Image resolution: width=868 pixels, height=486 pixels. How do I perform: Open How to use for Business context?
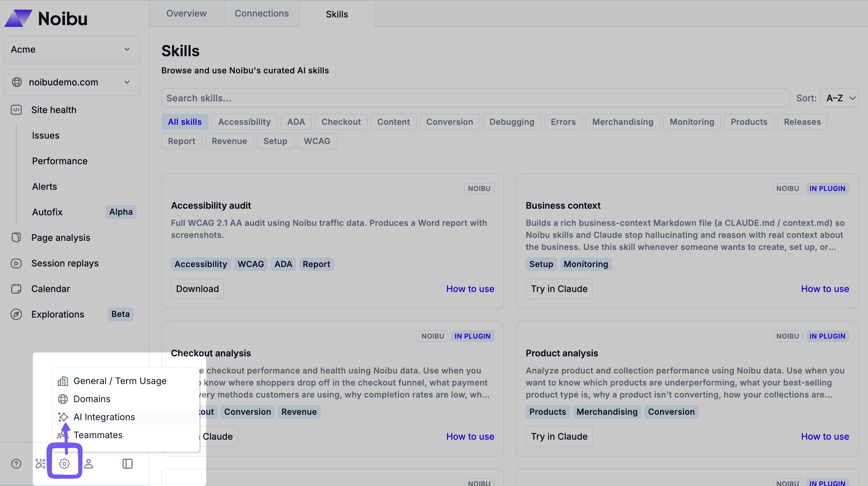(x=825, y=289)
